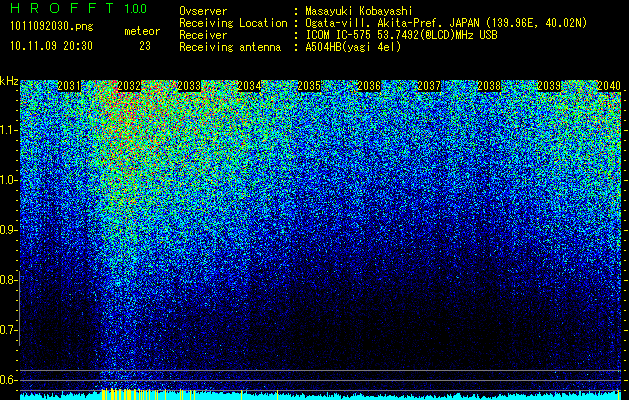Select the A504HB(yagi 4el) antenna text
Screen dimensions: 629x400
(353, 47)
